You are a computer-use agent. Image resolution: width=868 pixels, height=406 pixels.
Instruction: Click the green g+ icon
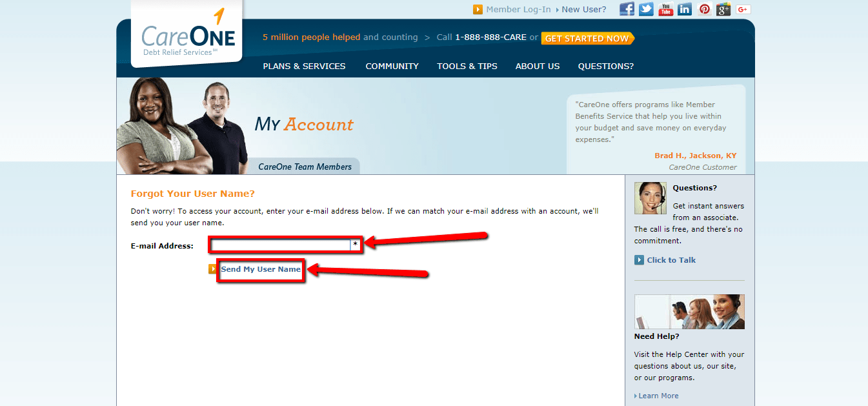(723, 9)
